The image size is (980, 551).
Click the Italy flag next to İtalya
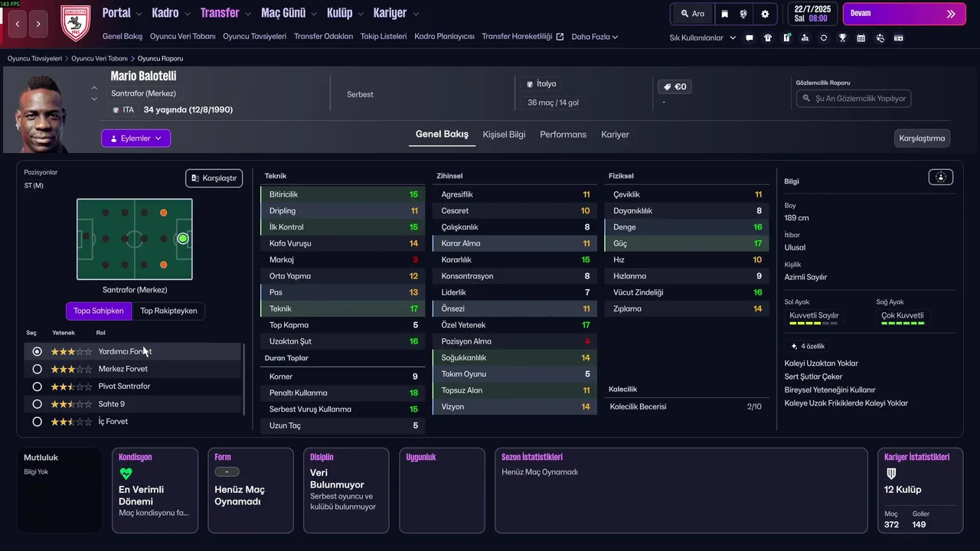pyautogui.click(x=529, y=84)
